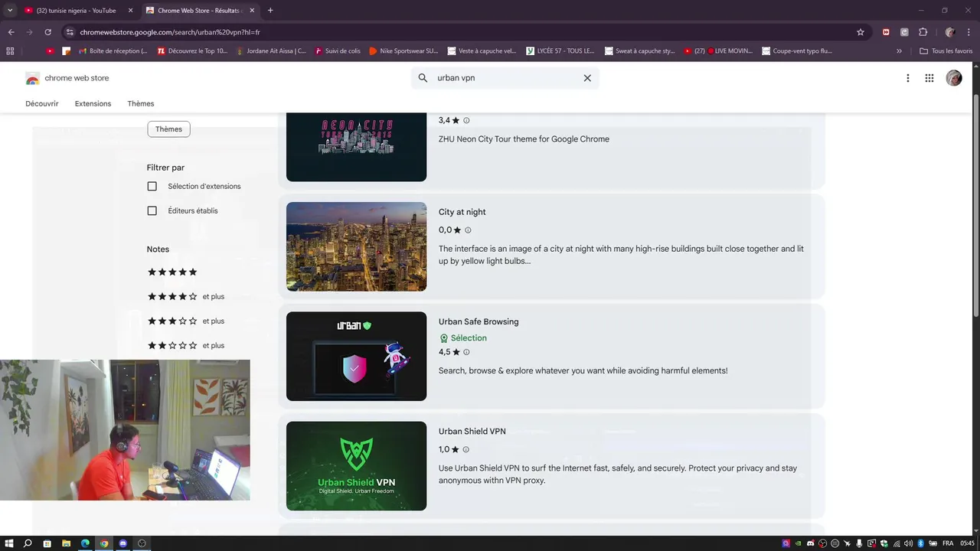Click the Bluetooth icon in system tray
This screenshot has width=980, height=551.
tap(921, 543)
